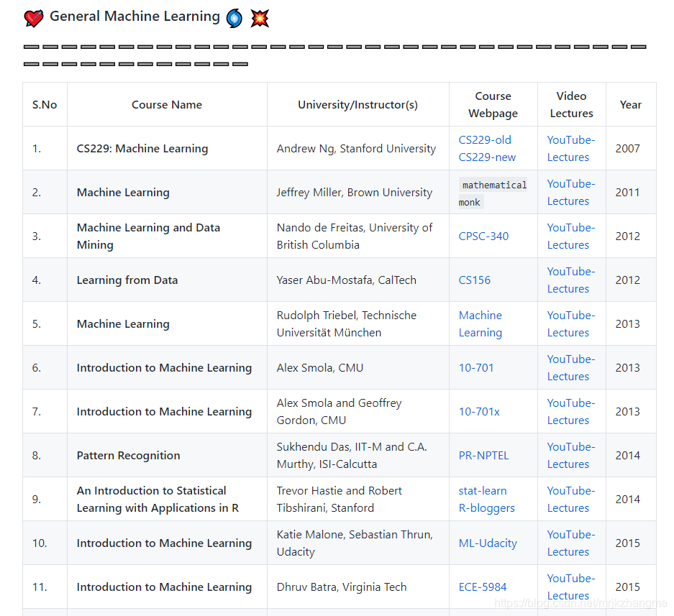Click the Course Webpage column header
This screenshot has height=616, width=674.
493,105
